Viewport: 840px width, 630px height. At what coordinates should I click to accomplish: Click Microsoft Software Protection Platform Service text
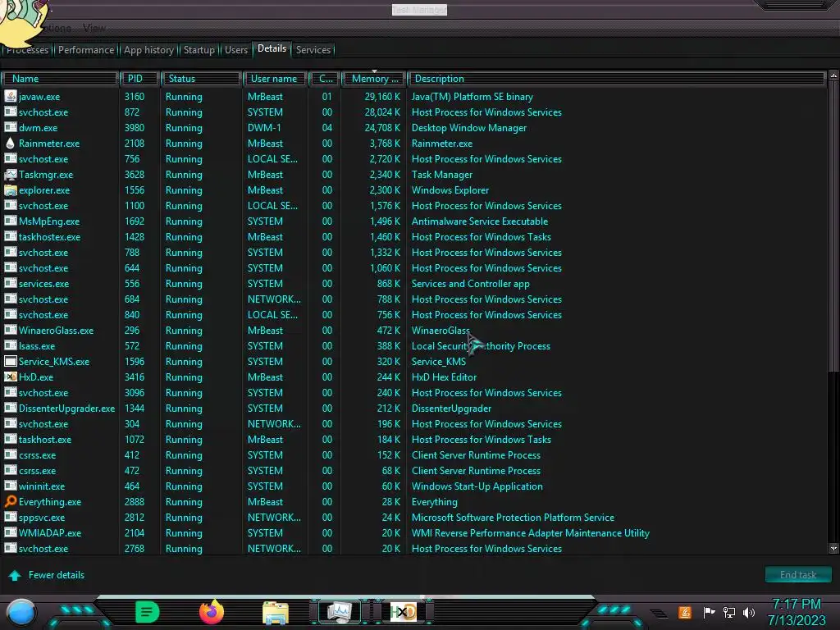pyautogui.click(x=514, y=518)
